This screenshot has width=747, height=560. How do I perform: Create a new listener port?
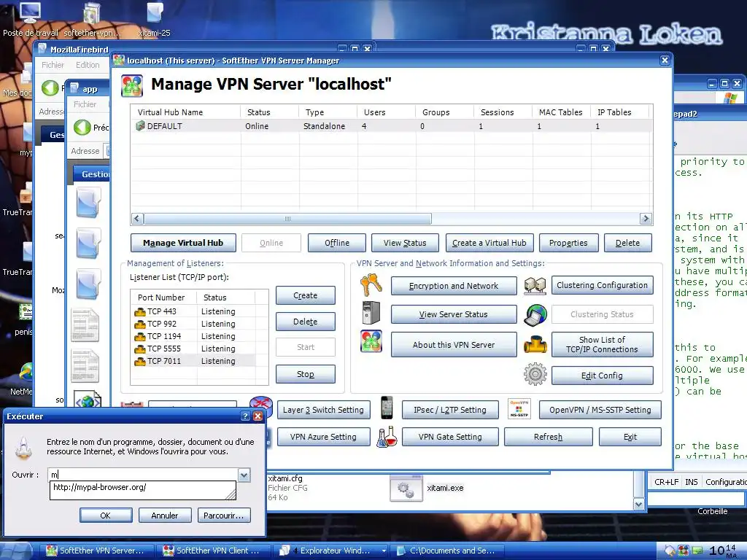(306, 295)
